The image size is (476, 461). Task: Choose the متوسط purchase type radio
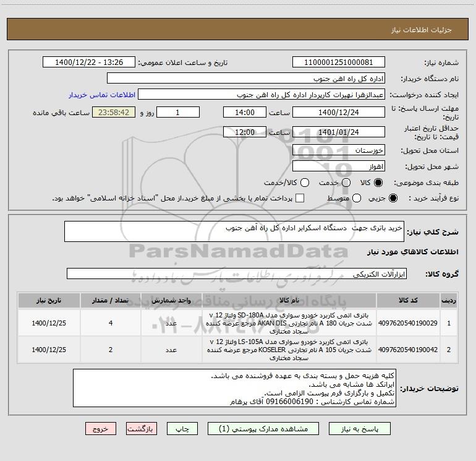(x=357, y=198)
